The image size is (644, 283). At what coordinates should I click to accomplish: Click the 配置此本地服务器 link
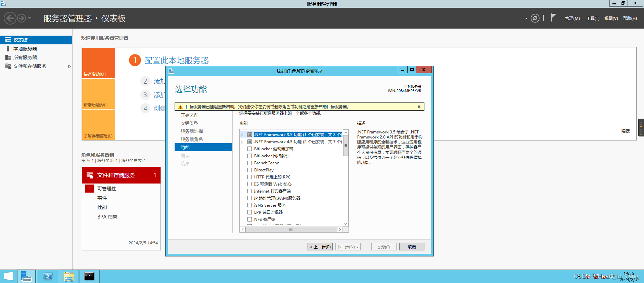pyautogui.click(x=177, y=60)
